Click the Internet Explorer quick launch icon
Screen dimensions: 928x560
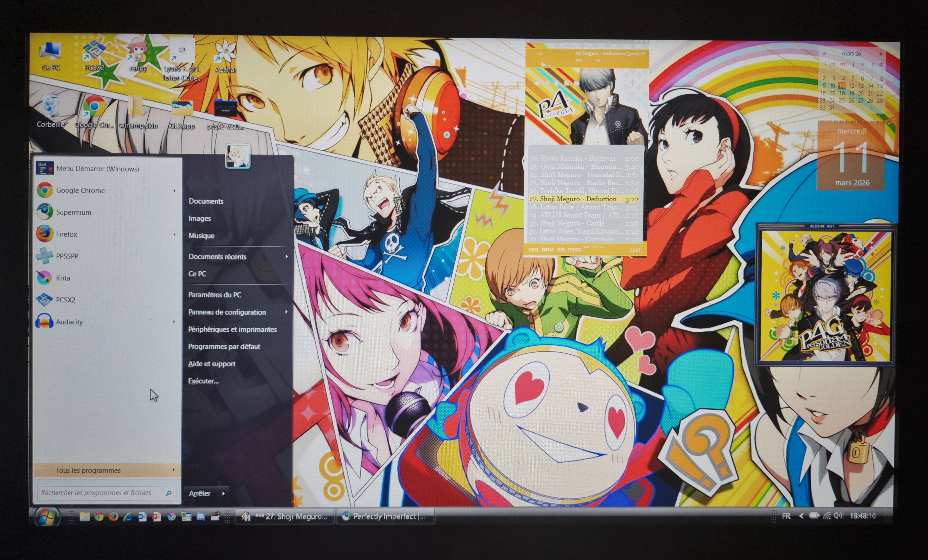128,517
